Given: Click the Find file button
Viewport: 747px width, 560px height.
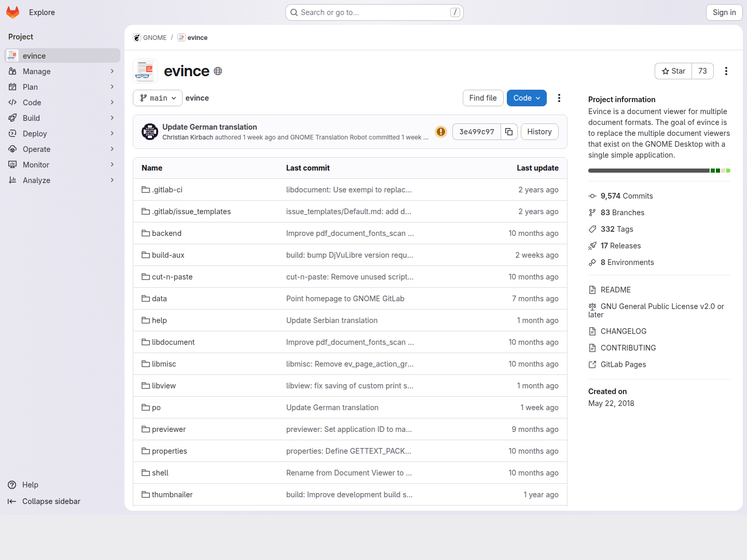Looking at the screenshot, I should [x=483, y=98].
